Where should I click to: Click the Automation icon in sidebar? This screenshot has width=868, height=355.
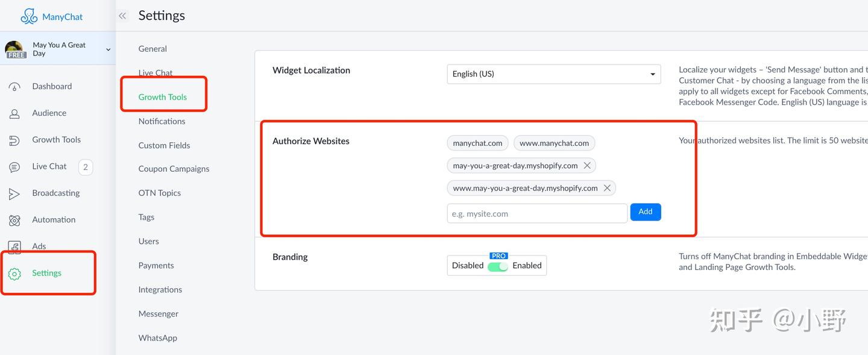pyautogui.click(x=14, y=221)
